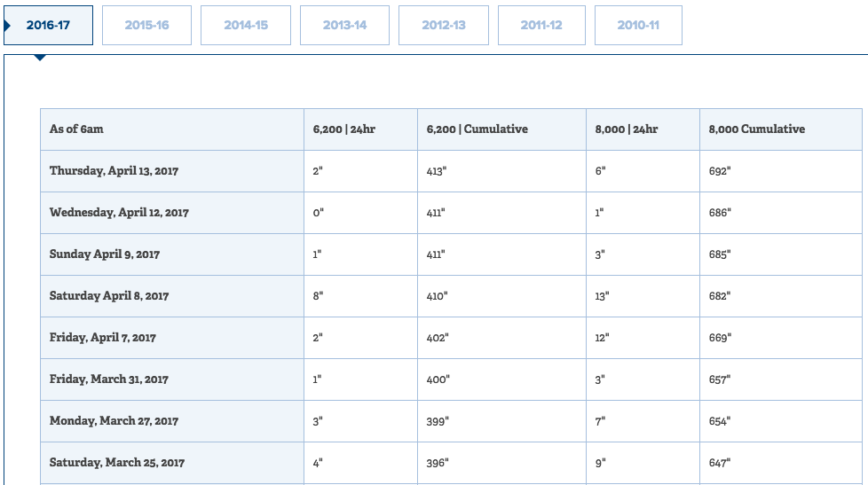
Task: Click the 692" cumulative value cell
Action: point(780,171)
